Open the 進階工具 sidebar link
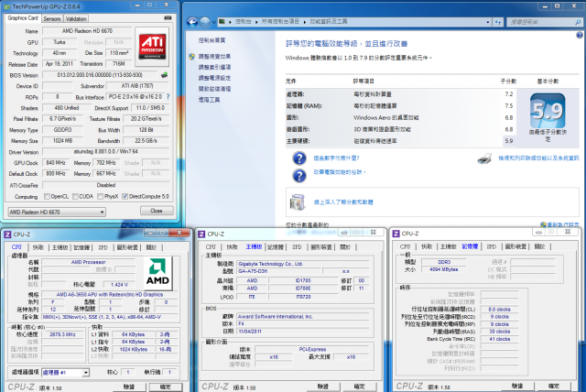The height and width of the screenshot is (392, 586). tap(210, 100)
